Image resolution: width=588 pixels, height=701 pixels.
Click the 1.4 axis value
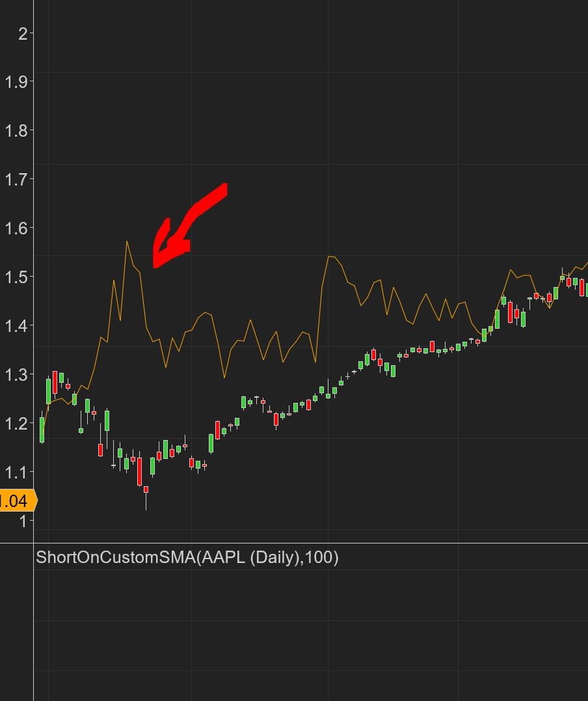(16, 326)
